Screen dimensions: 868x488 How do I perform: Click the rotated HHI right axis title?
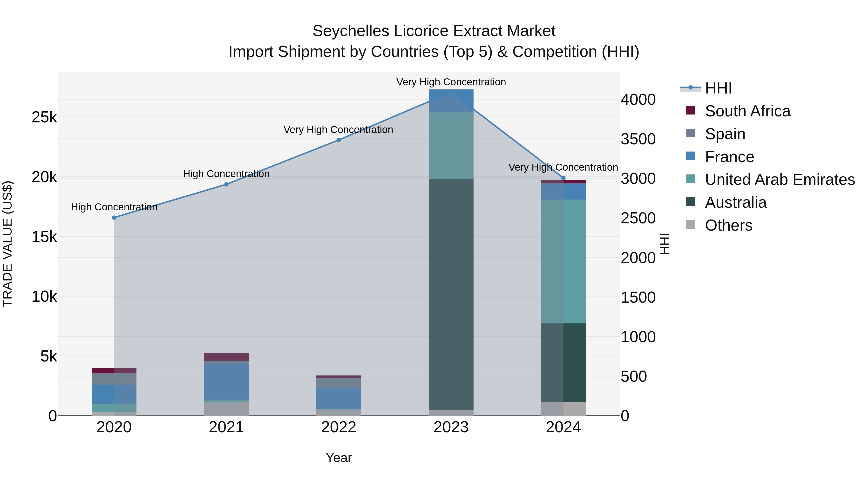coord(665,244)
